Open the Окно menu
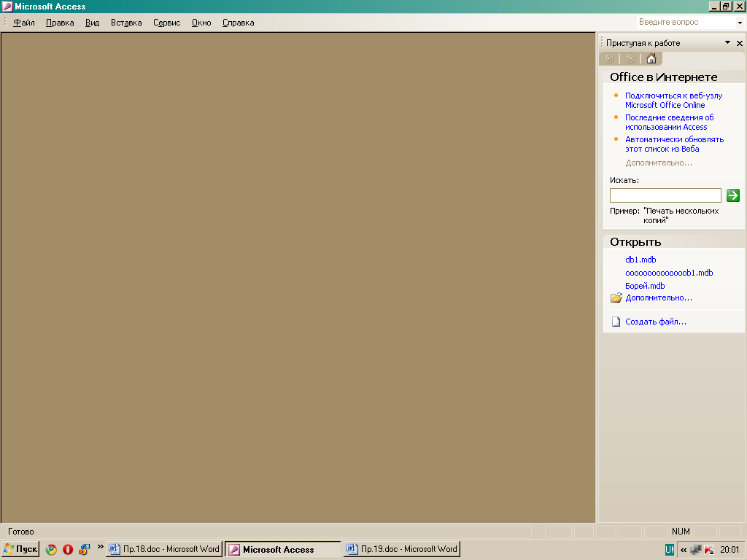The height and width of the screenshot is (560, 747). pos(201,23)
